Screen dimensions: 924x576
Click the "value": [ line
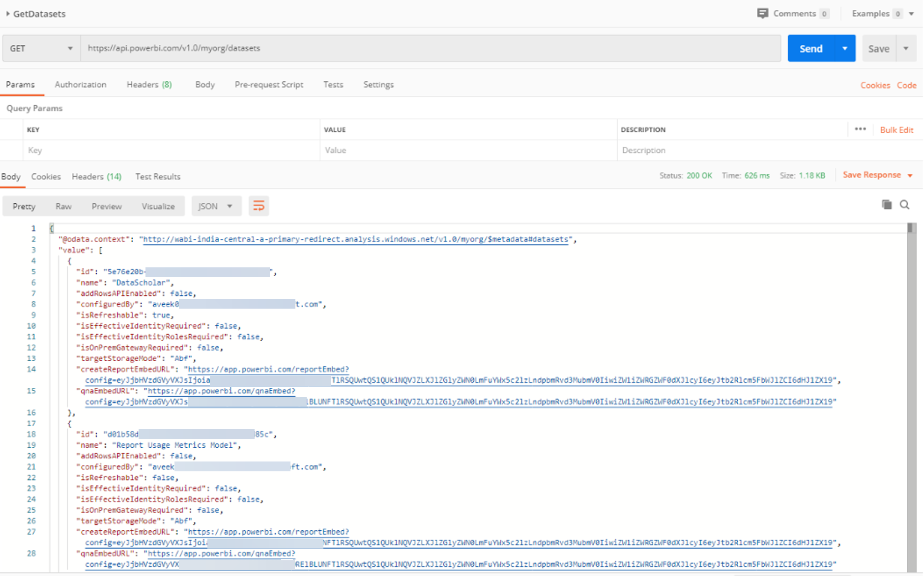[x=81, y=250]
